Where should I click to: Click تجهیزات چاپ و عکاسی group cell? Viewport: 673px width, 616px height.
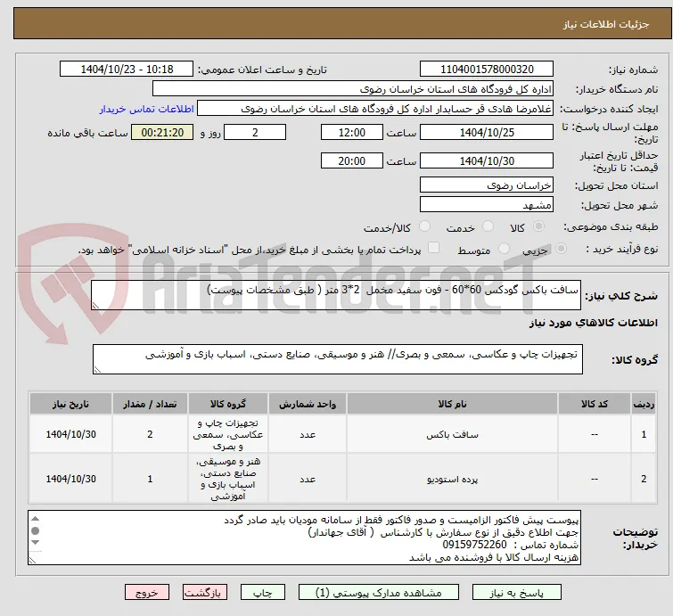[228, 434]
